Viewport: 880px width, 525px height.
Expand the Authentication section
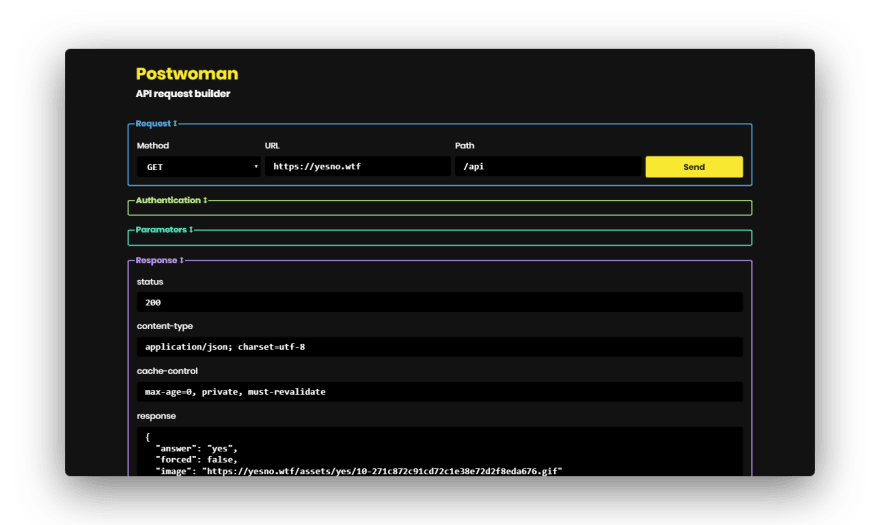coord(205,200)
